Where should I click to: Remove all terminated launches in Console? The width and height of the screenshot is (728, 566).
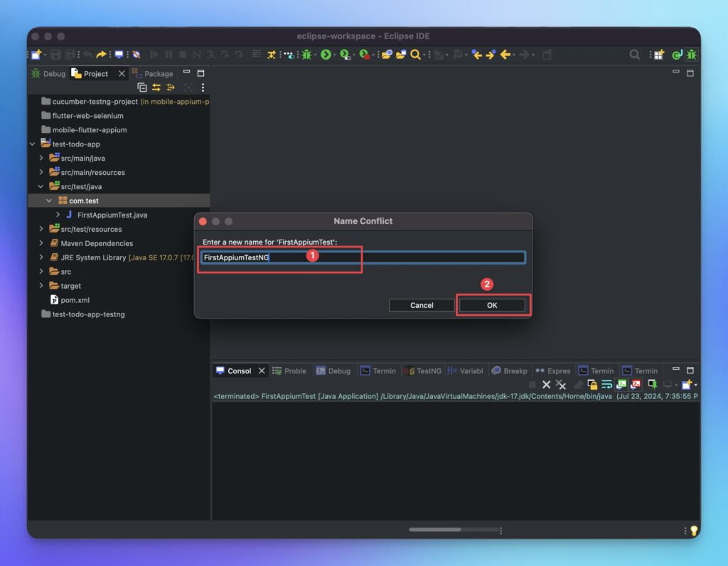point(561,385)
